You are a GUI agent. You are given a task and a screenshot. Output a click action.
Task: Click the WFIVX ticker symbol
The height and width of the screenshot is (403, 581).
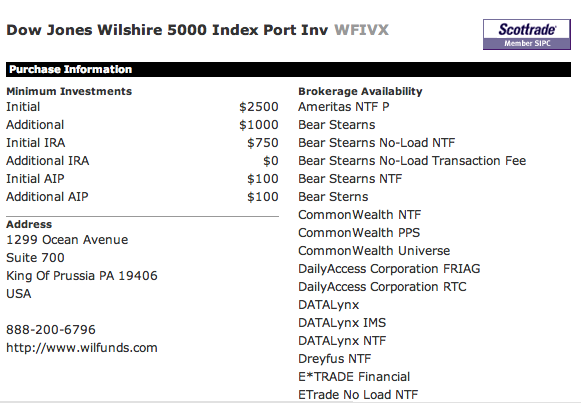(361, 30)
